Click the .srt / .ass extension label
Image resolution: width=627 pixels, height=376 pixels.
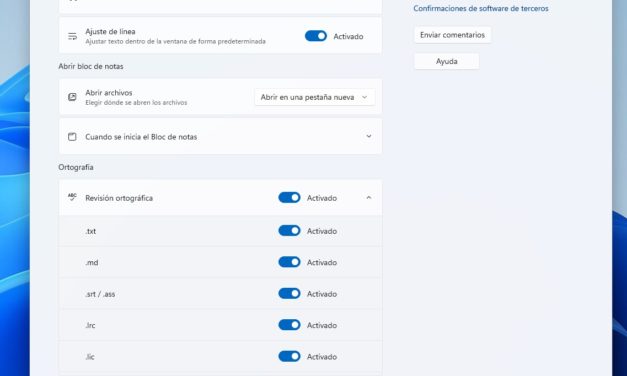point(100,294)
